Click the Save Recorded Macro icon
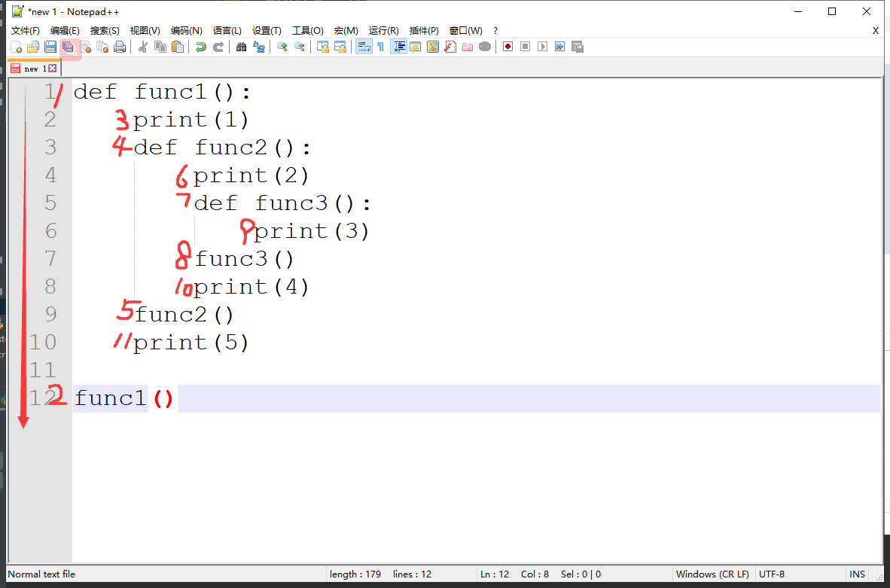 [x=578, y=47]
